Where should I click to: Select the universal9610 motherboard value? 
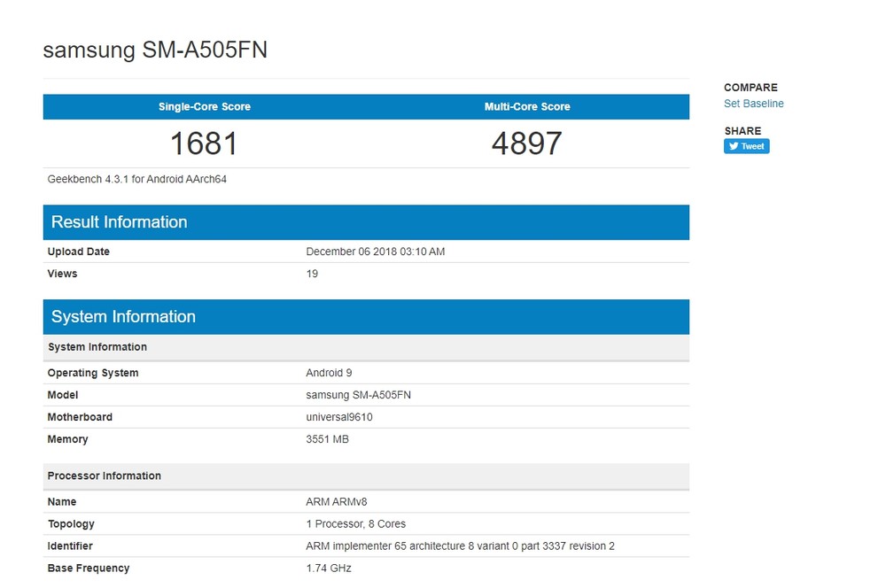click(x=339, y=417)
